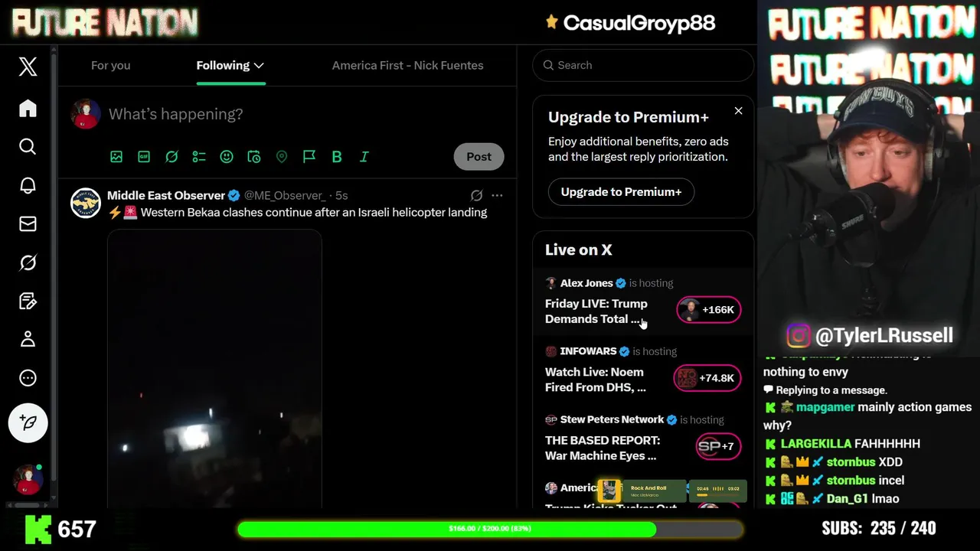Image resolution: width=980 pixels, height=551 pixels.
Task: Open the More circle menu in sidebar
Action: tap(28, 378)
